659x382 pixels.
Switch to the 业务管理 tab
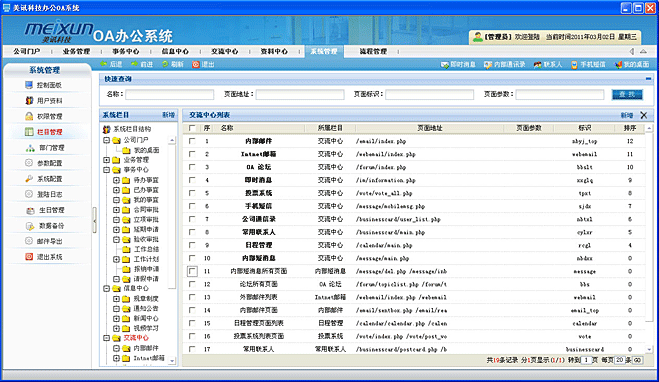[76, 51]
